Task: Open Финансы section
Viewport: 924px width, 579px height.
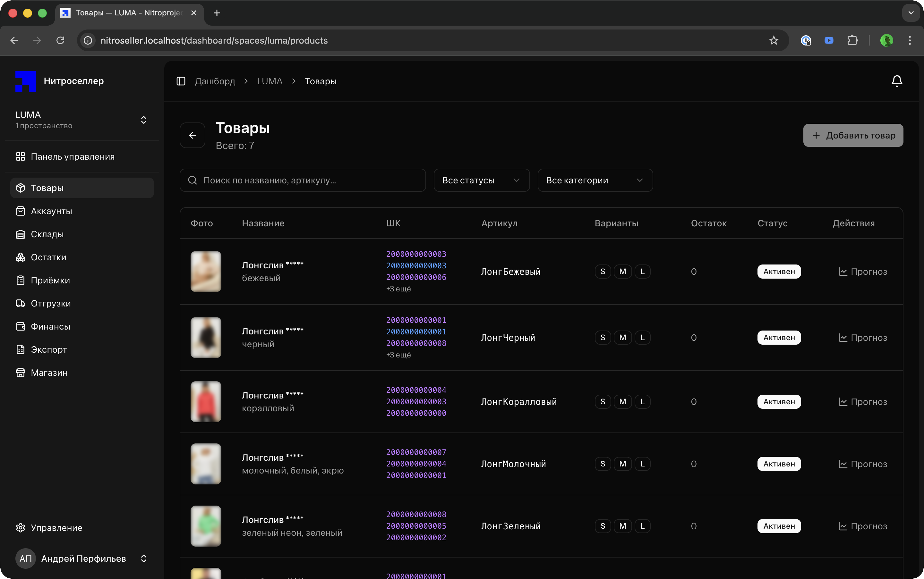Action: point(50,326)
